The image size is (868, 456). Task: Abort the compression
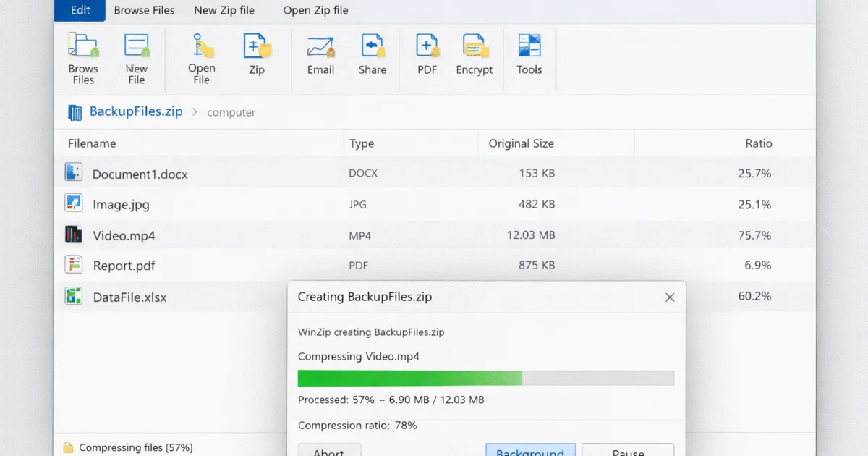pos(328,450)
